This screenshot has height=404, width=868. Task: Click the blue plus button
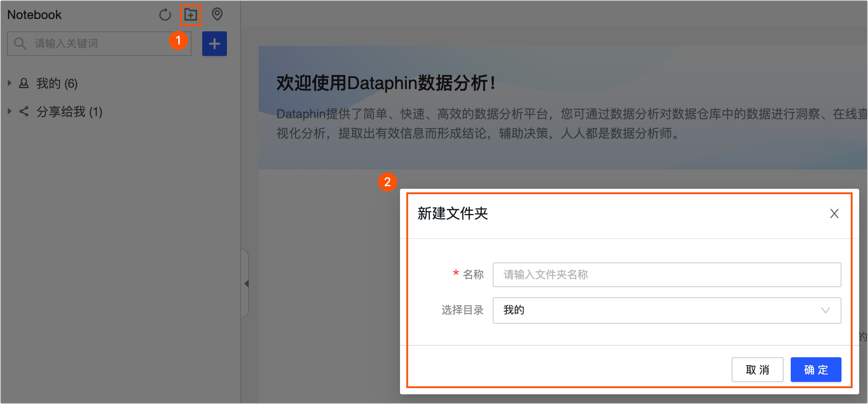point(215,44)
